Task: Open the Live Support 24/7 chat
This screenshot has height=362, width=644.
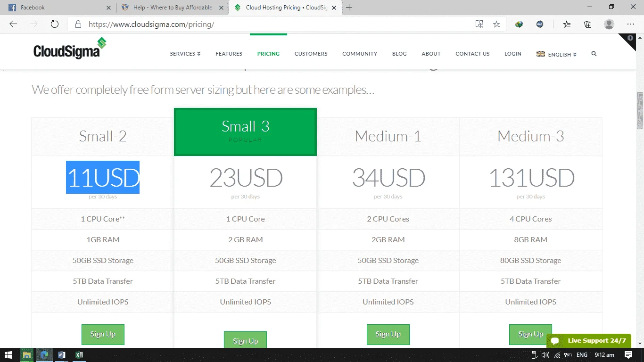Action: pos(589,341)
